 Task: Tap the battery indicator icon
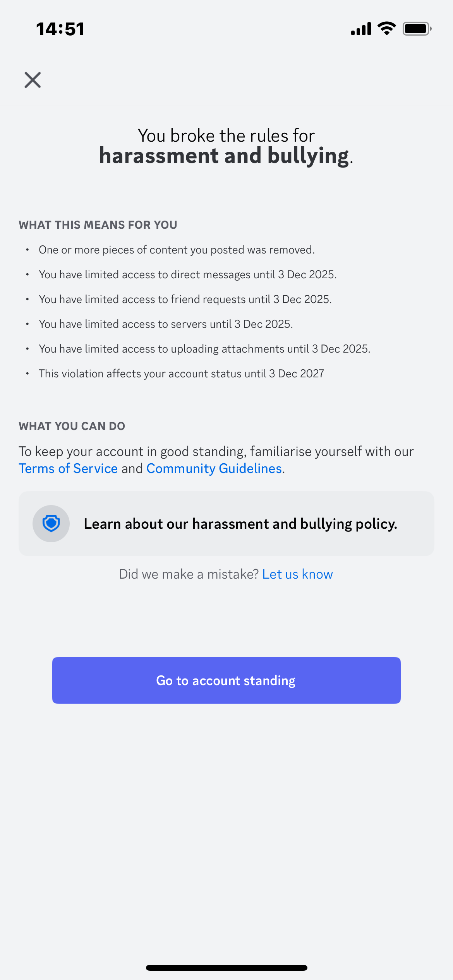click(417, 29)
